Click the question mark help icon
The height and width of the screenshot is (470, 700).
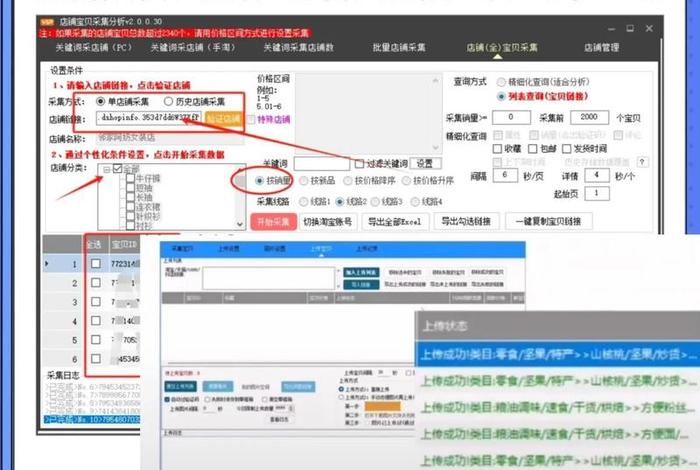tap(642, 162)
